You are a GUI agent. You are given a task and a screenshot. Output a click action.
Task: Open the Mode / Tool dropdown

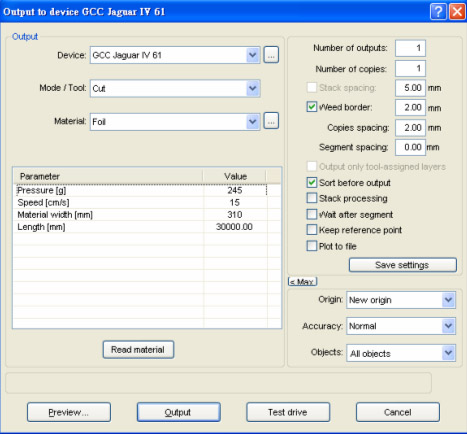pos(253,88)
